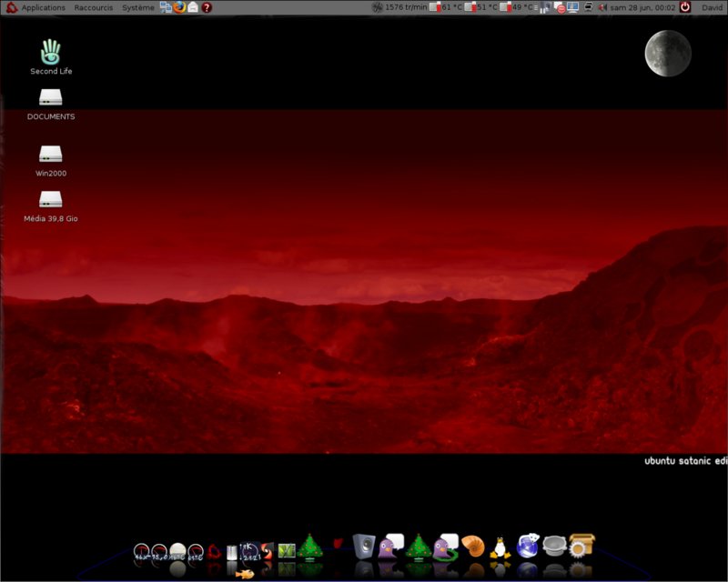
Task: Click the clock showing sam 28 jun.
Action: point(642,7)
